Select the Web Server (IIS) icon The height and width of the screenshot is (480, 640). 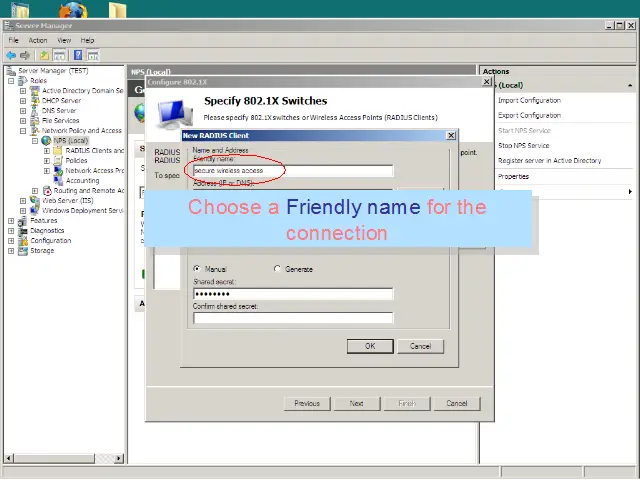point(35,200)
